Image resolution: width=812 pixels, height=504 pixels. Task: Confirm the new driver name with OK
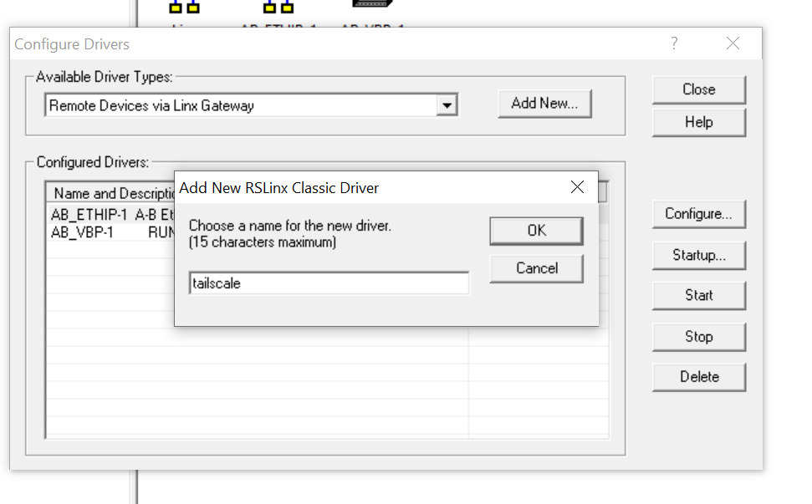[537, 231]
